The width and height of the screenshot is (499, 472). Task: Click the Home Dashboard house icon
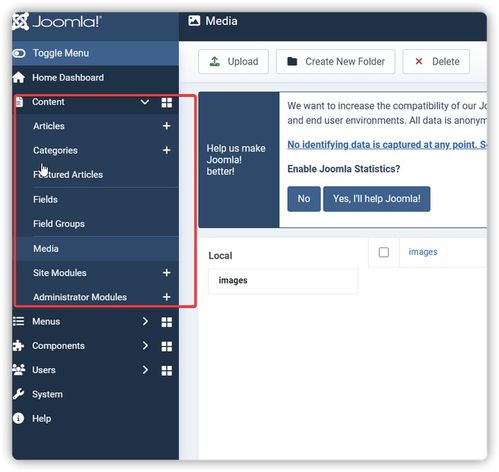[x=19, y=78]
